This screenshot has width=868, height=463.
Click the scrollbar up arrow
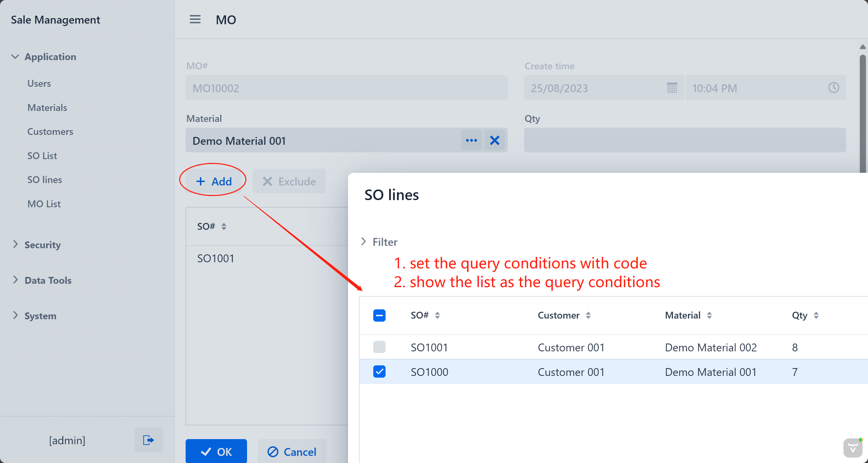863,47
